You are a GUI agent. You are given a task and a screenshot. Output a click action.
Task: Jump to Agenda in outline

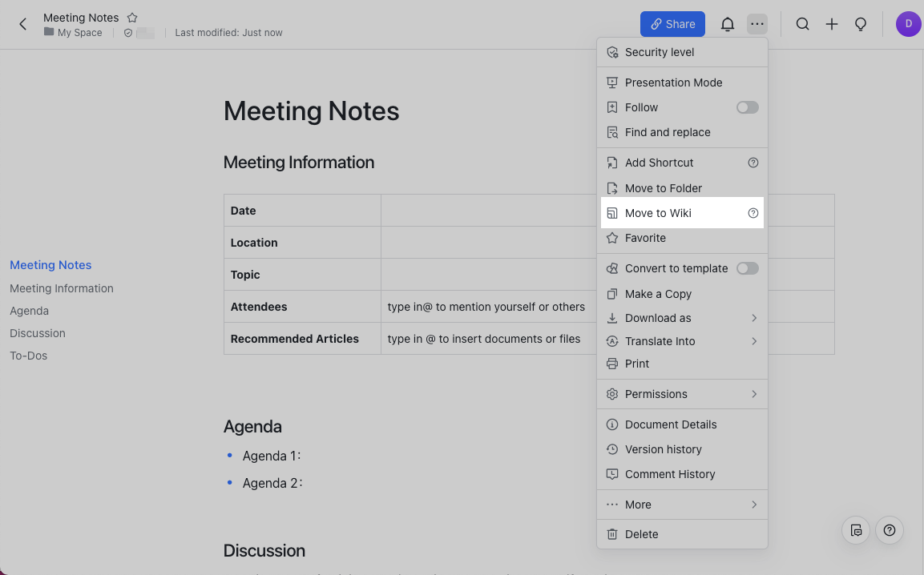pos(30,311)
